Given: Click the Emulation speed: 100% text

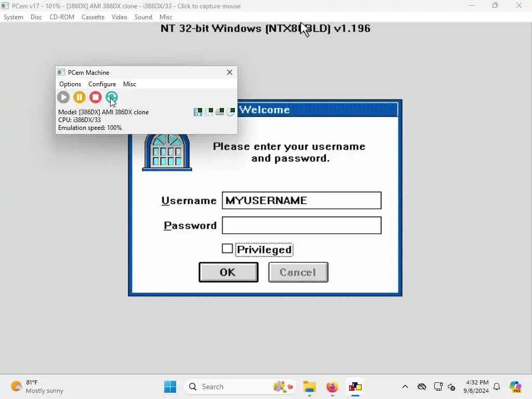Looking at the screenshot, I should 90,128.
